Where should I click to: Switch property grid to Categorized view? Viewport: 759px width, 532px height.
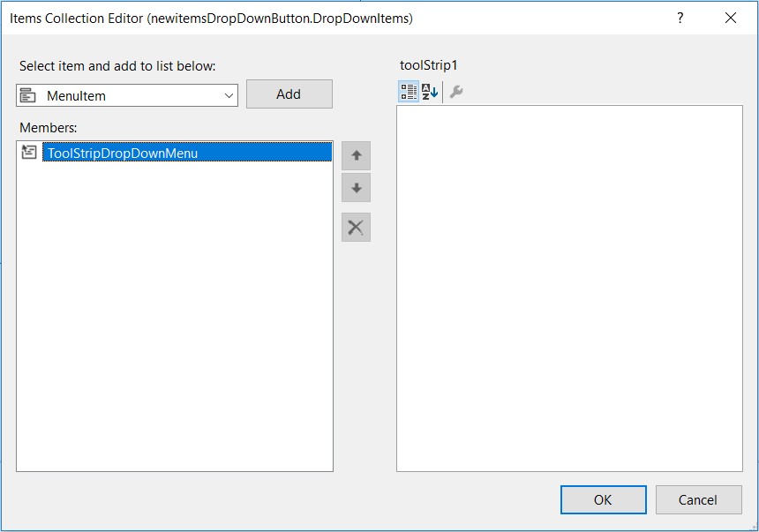[407, 92]
